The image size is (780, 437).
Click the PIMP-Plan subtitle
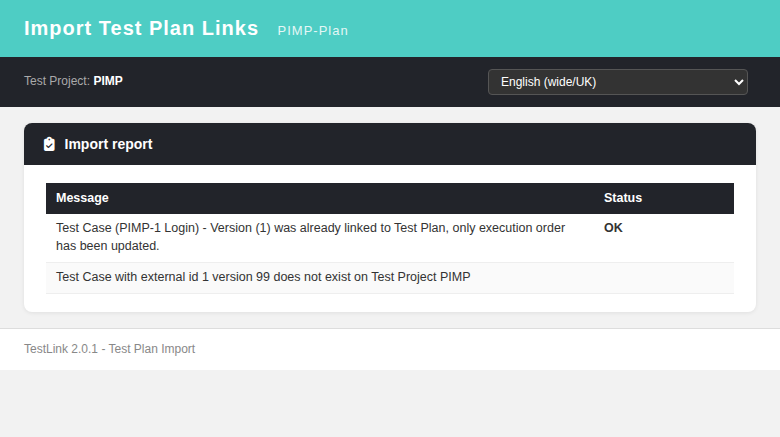pos(313,31)
